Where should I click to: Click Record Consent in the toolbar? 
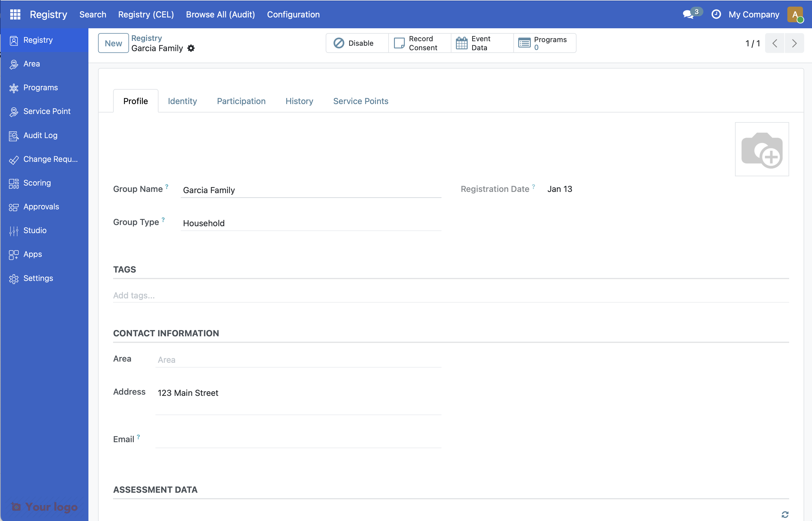tap(419, 43)
